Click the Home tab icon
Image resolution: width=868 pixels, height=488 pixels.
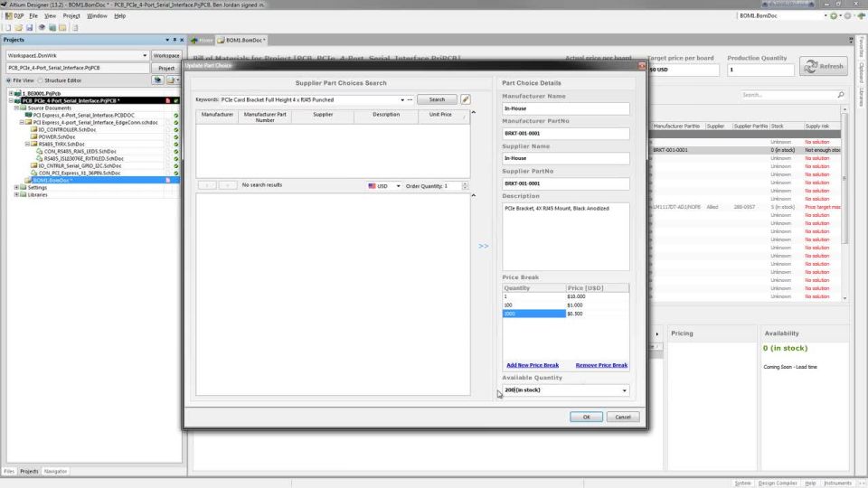pos(194,41)
